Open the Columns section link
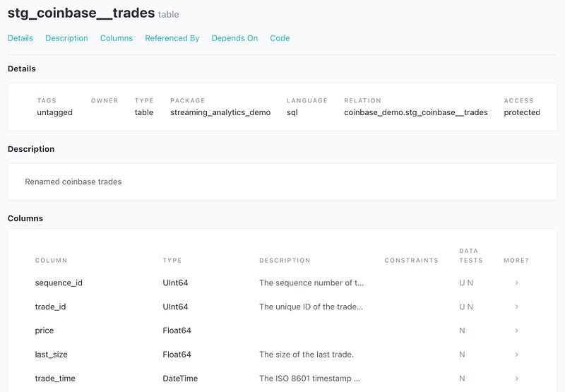This screenshot has height=392, width=565. point(117,38)
